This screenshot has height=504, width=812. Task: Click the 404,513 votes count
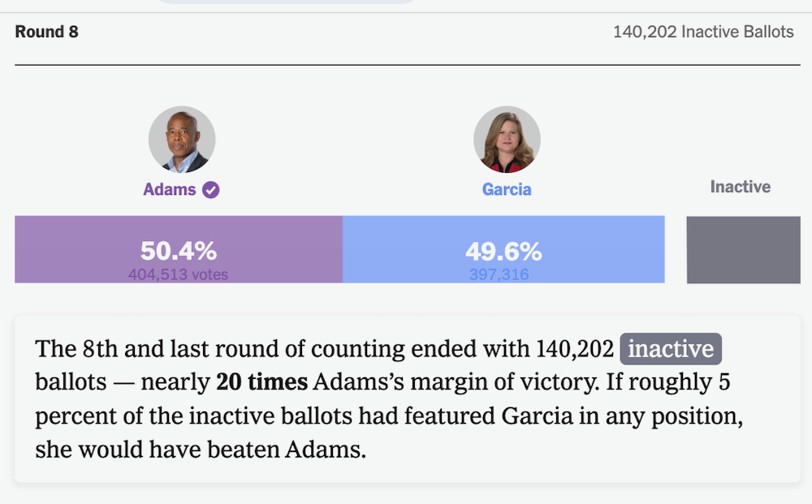click(178, 275)
